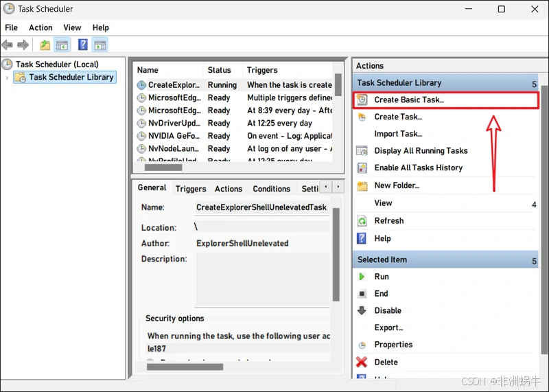Click the Create Task icon
This screenshot has width=549, height=392.
362,117
